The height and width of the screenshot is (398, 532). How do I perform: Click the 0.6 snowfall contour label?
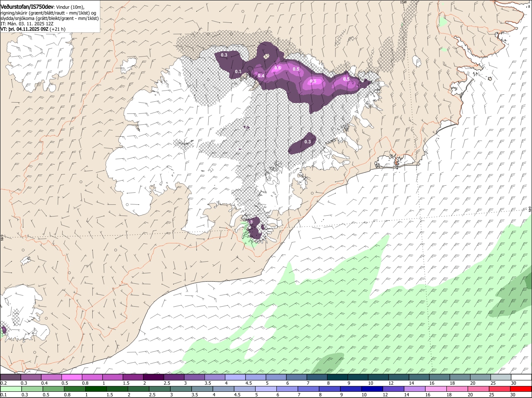(x=278, y=68)
